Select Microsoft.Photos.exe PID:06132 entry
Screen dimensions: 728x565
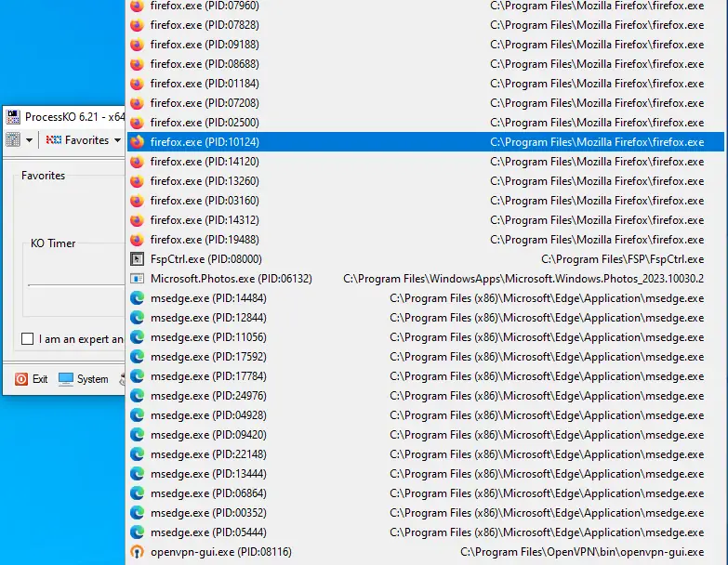click(425, 279)
